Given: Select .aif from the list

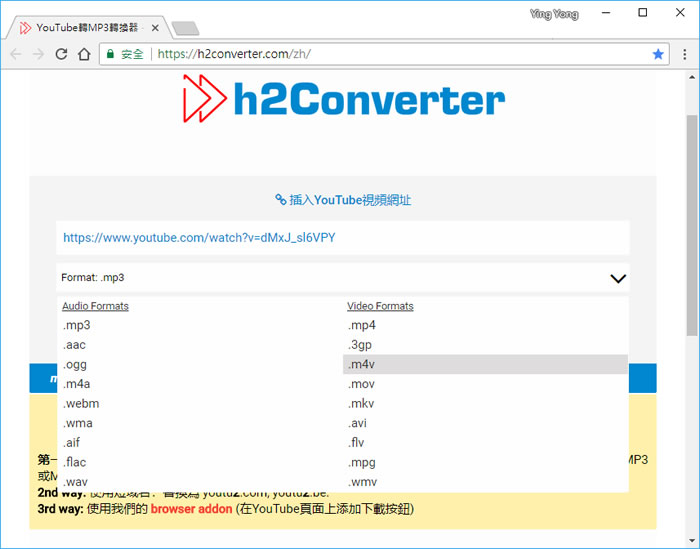Looking at the screenshot, I should (200, 443).
